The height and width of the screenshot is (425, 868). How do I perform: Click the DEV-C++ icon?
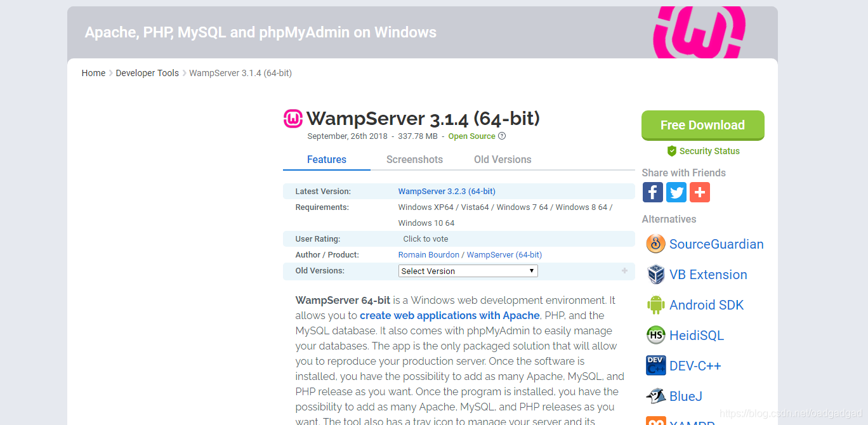(655, 365)
